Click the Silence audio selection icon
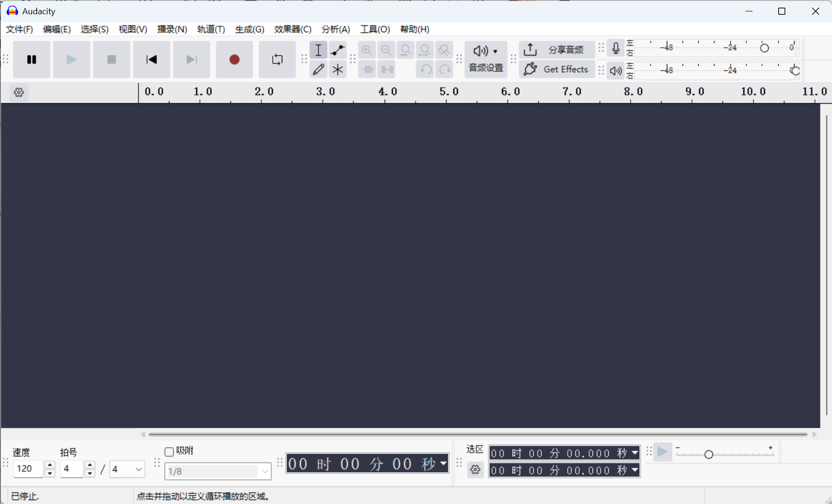 [x=386, y=69]
